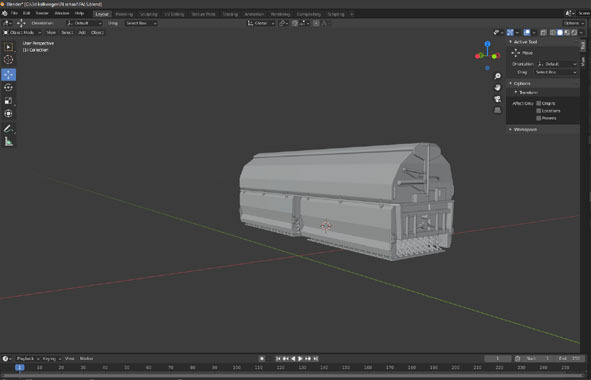The height and width of the screenshot is (380, 591).
Task: Open the Orientation dropdown in the Active Tool panel
Action: [557, 64]
